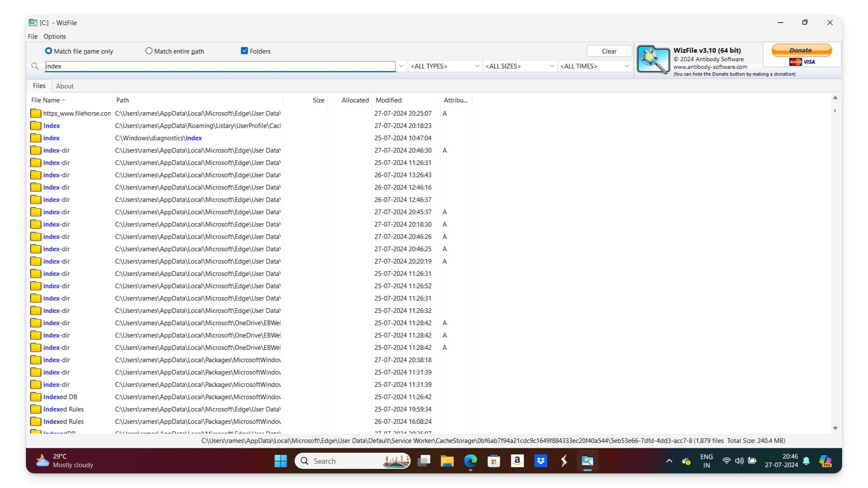
Task: Launch Microsoft Edge from taskbar
Action: [470, 461]
